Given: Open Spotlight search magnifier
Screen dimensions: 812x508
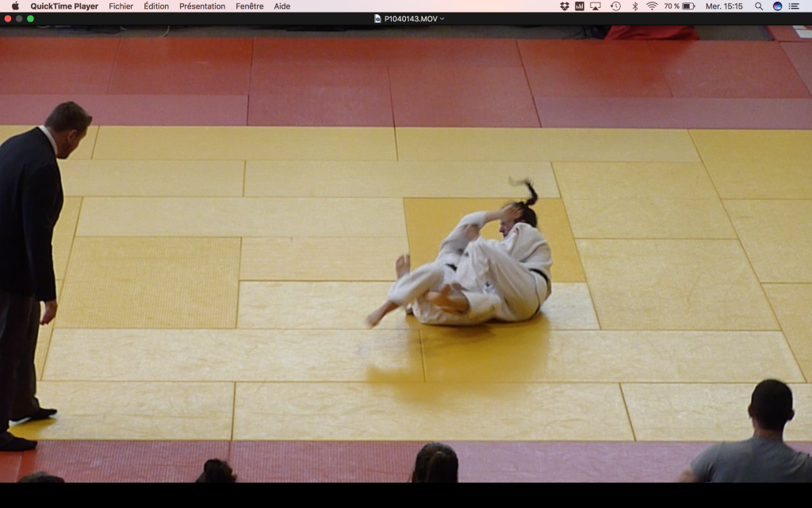Looking at the screenshot, I should [759, 6].
